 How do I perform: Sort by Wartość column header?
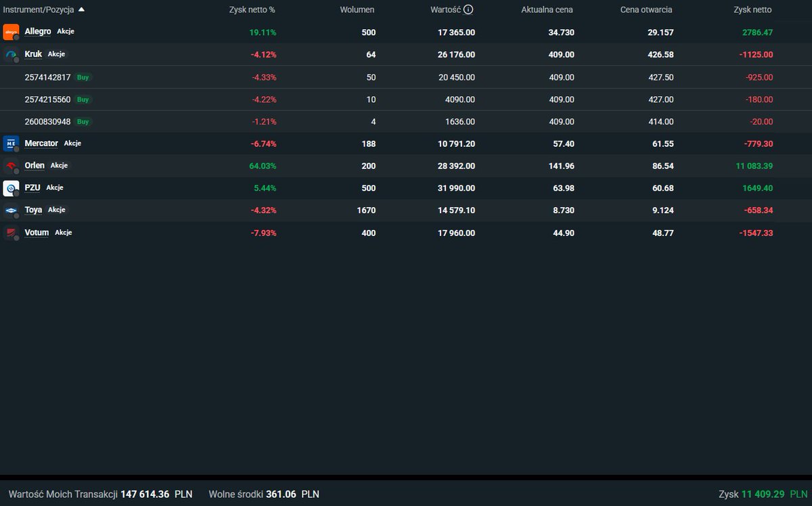[445, 9]
